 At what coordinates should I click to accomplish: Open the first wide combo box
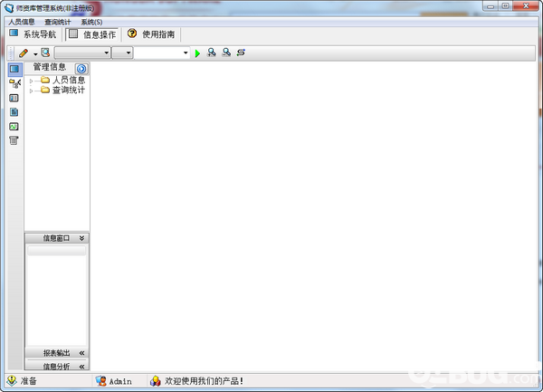pos(82,53)
